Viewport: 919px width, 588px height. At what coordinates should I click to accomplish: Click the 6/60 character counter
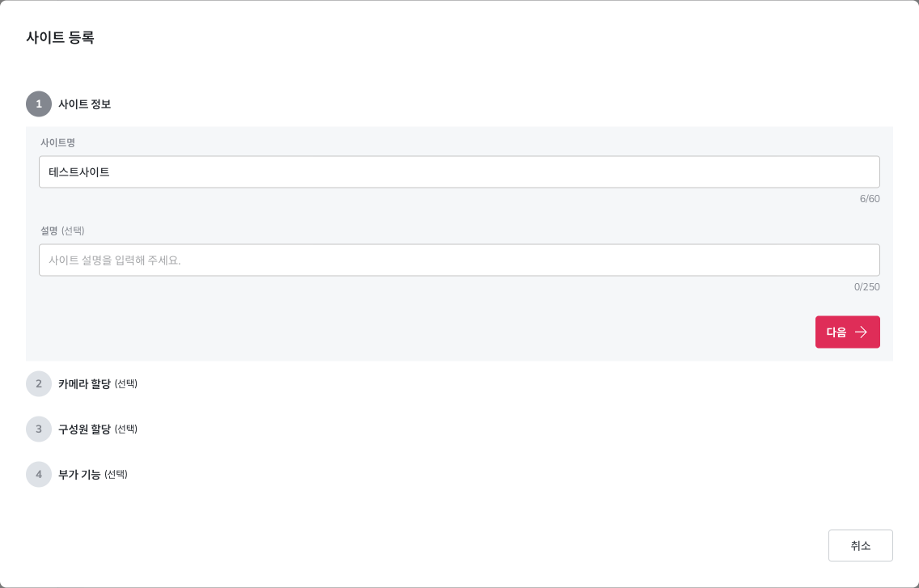[x=870, y=199]
